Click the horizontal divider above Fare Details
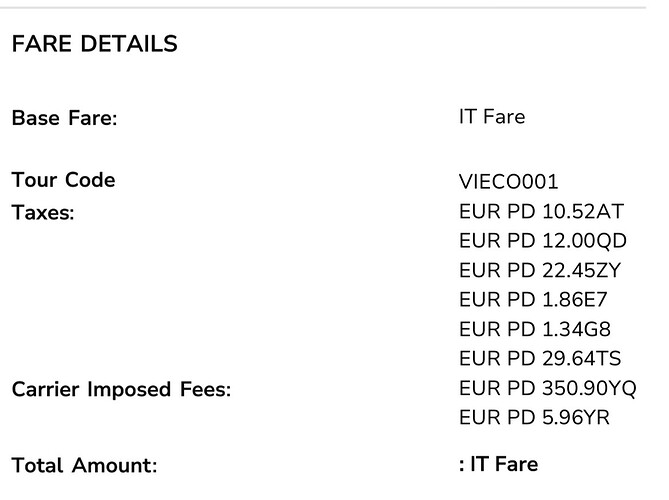The image size is (669, 500). 323,8
